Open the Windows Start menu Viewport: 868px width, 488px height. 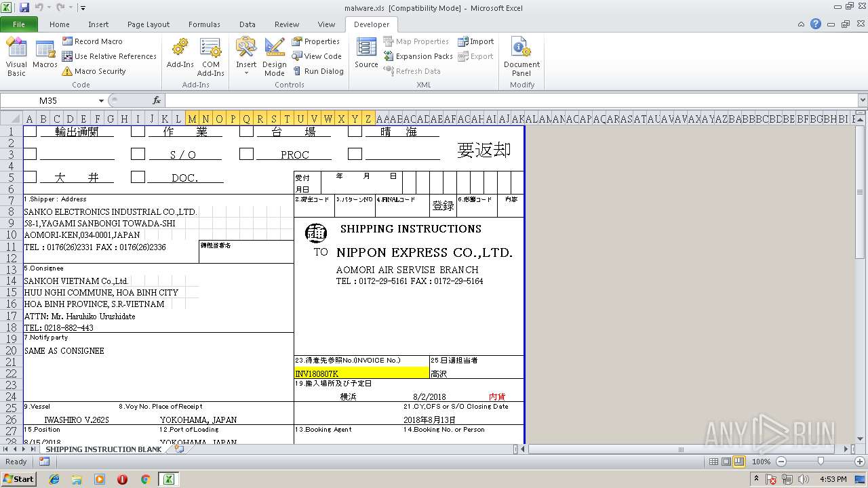(x=19, y=479)
